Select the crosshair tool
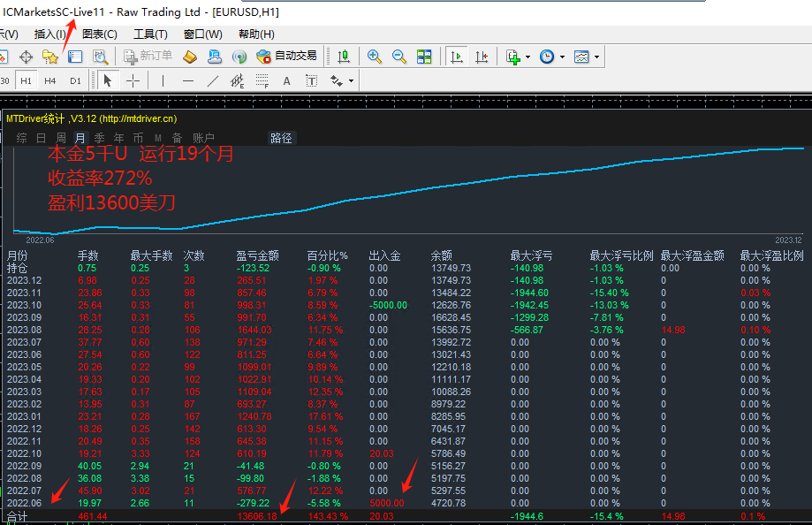The height and width of the screenshot is (525, 812). pos(133,80)
